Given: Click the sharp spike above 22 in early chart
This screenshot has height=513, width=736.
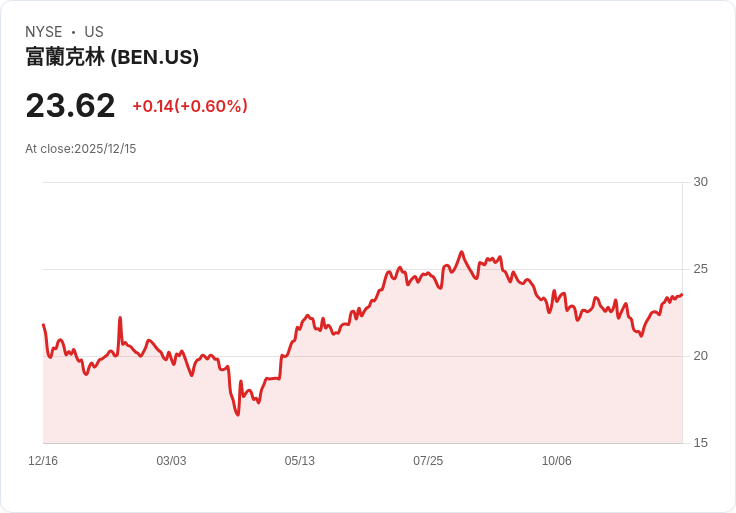Looking at the screenshot, I should tap(120, 318).
